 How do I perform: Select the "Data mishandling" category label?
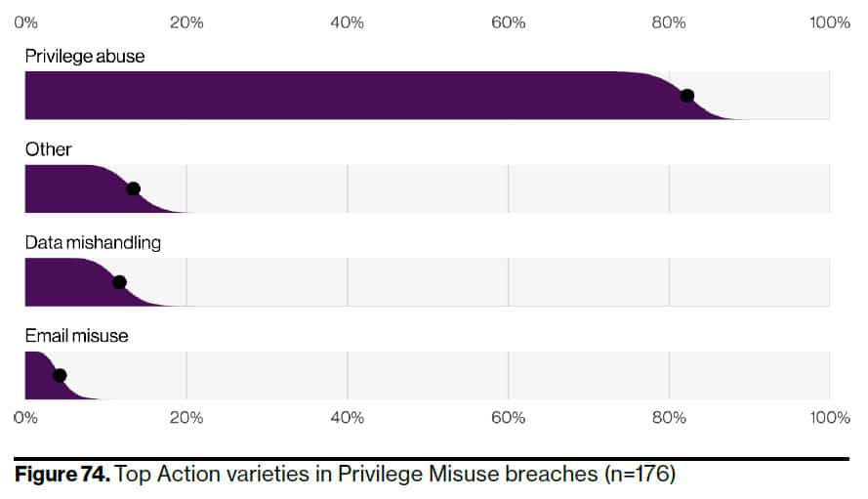[93, 242]
